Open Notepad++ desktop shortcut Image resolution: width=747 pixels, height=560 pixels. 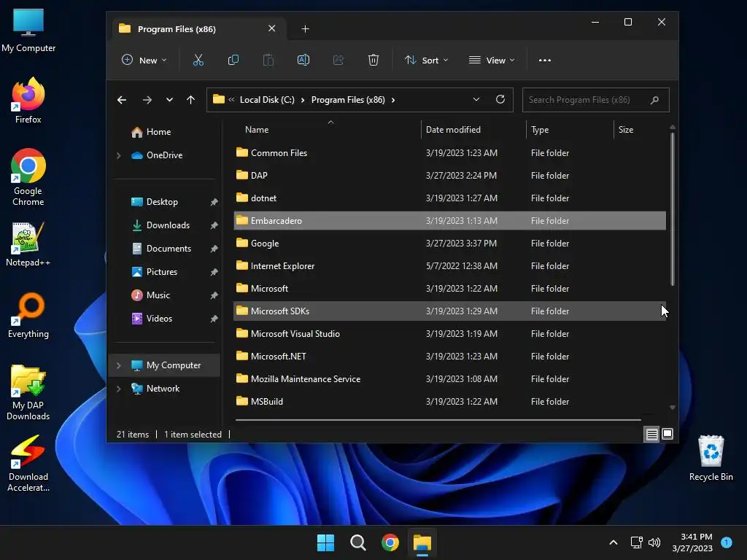(x=28, y=244)
